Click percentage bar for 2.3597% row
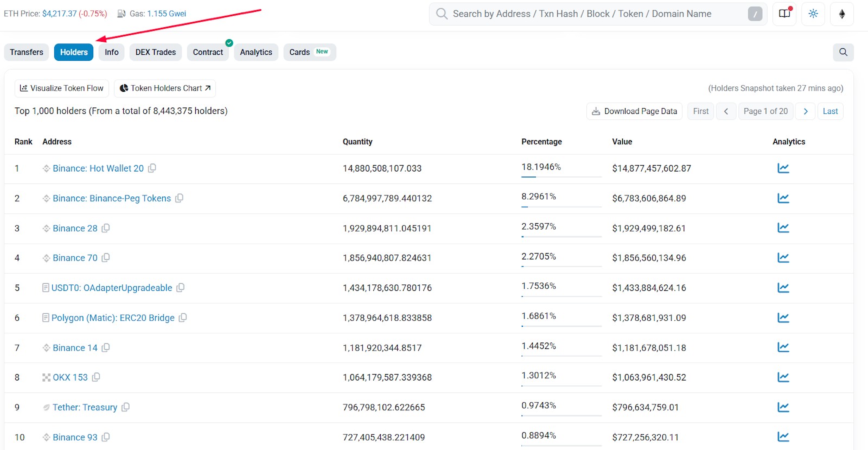 [561, 237]
